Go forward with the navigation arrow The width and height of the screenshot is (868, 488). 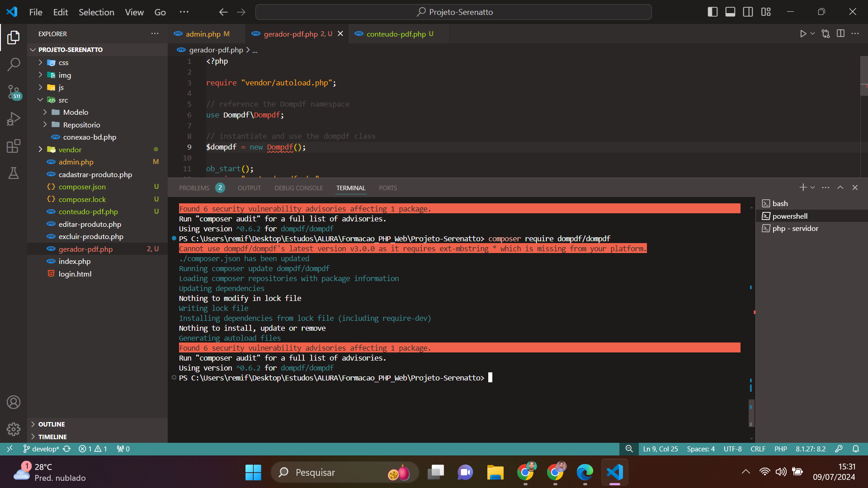tap(241, 12)
